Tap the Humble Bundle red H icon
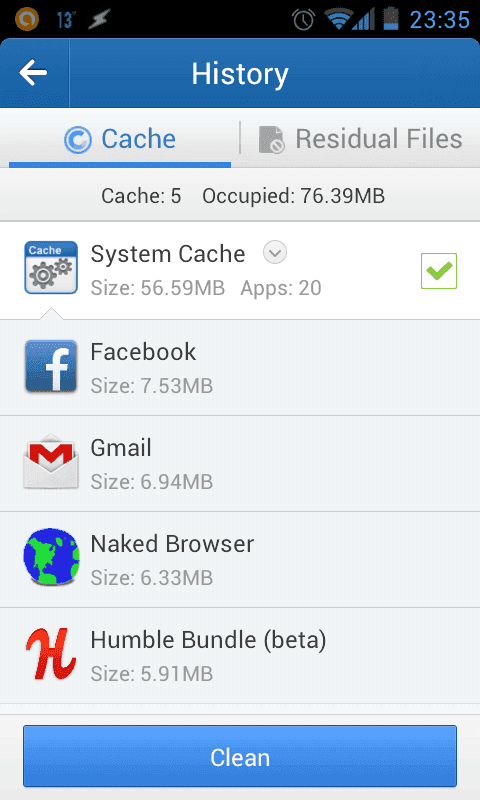Screen dimensions: 480x800 pos(51,654)
